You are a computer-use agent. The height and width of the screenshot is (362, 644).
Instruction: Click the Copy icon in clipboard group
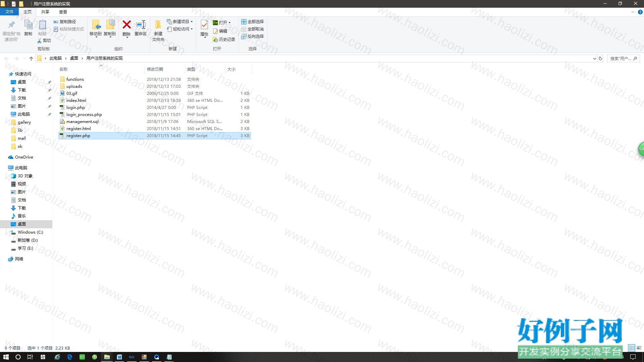coord(28,24)
